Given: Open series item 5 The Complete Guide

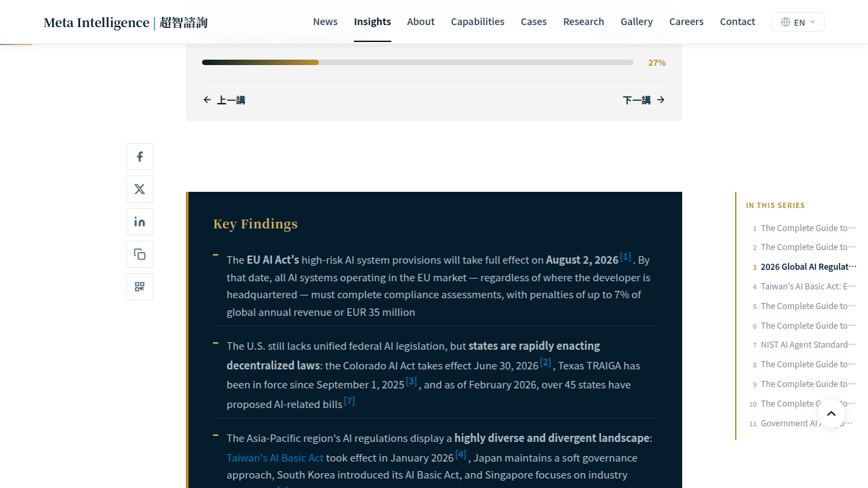Looking at the screenshot, I should click(803, 306).
